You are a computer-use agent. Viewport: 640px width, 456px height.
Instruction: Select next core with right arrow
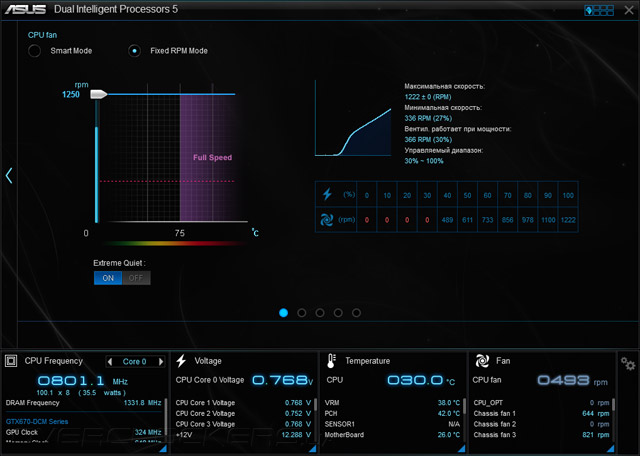coord(161,362)
